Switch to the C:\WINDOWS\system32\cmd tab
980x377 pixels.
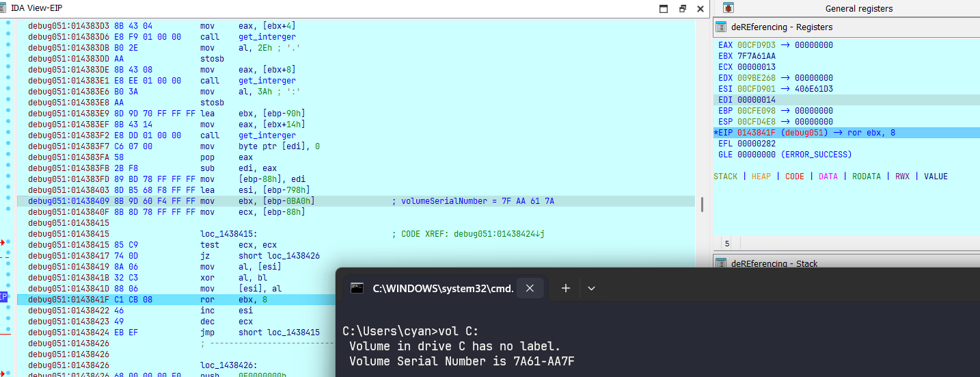pyautogui.click(x=441, y=288)
